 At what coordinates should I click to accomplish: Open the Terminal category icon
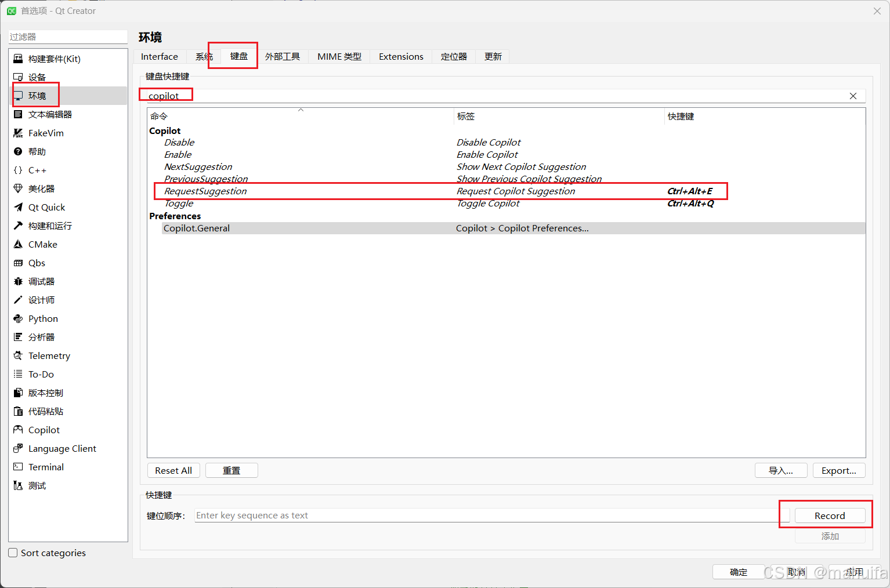pyautogui.click(x=18, y=467)
